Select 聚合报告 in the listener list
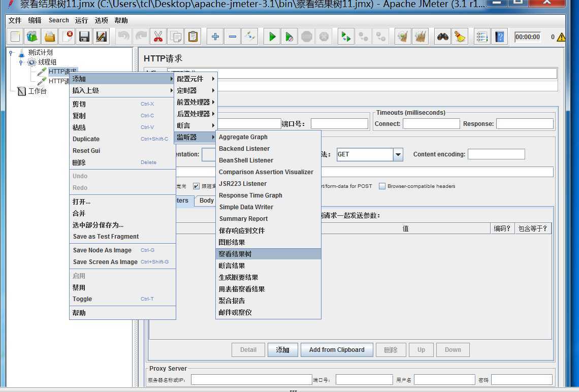This screenshot has height=392, width=579. (268, 301)
